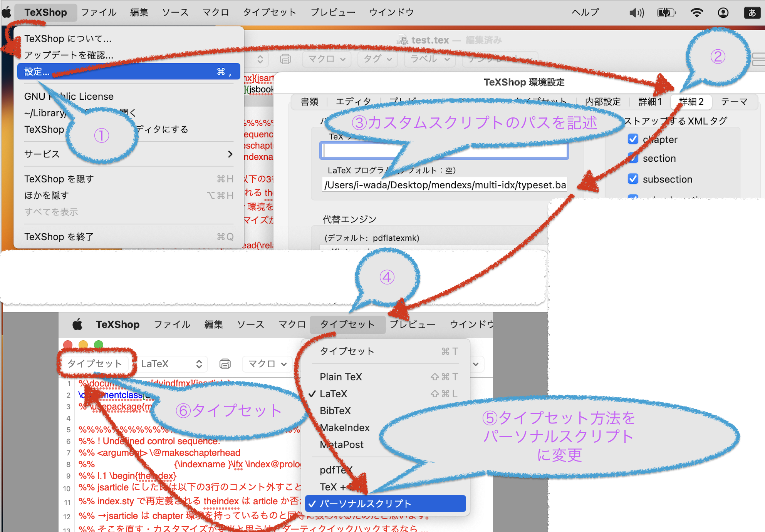Click printer icon in test.tex toolbar

tap(285, 59)
